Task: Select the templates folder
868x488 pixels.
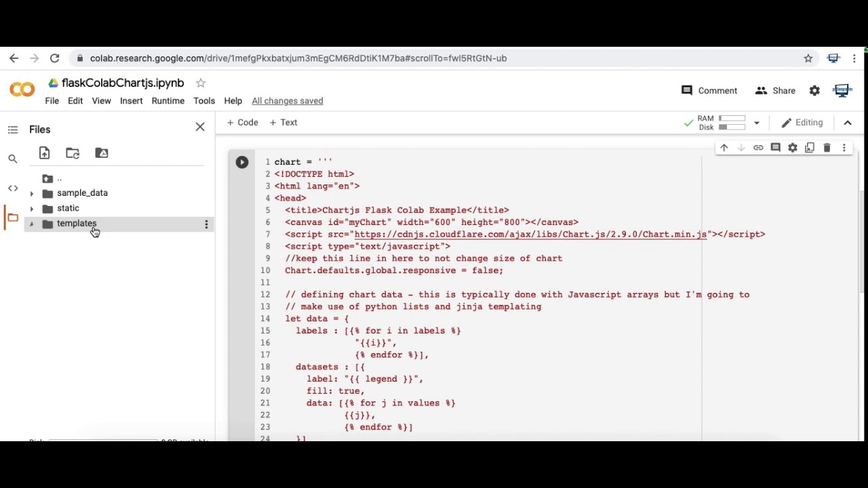Action: pos(77,224)
